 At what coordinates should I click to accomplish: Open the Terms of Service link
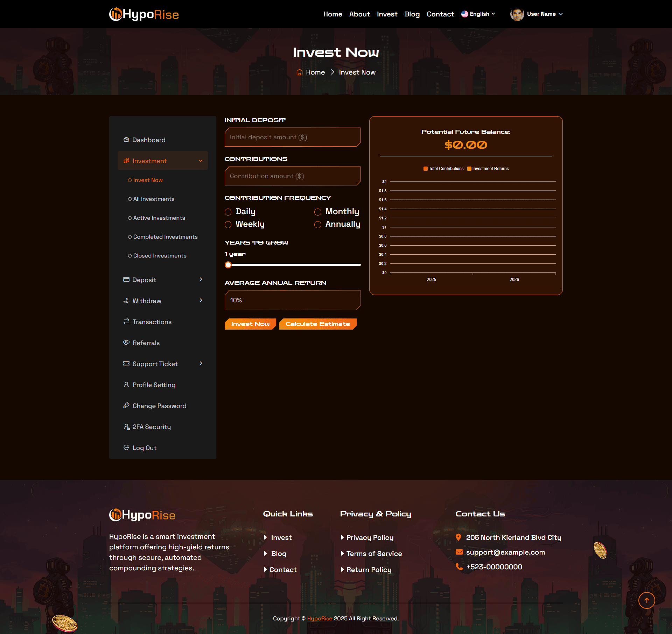coord(374,554)
